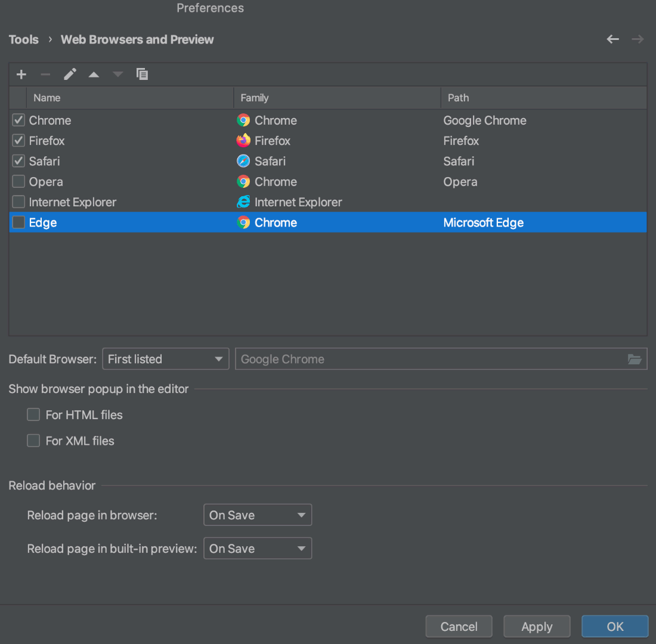Viewport: 656px width, 644px height.
Task: Open the Reload page in browser dropdown
Action: 258,515
